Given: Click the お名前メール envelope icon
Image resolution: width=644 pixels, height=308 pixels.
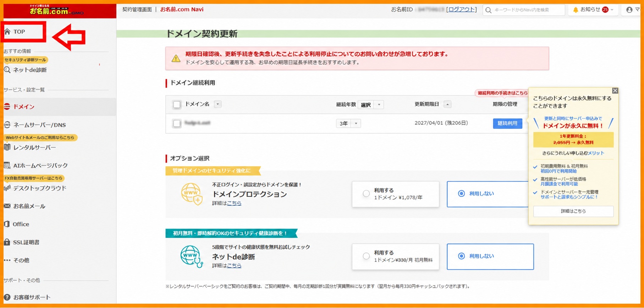Looking at the screenshot, I should pyautogui.click(x=7, y=206).
